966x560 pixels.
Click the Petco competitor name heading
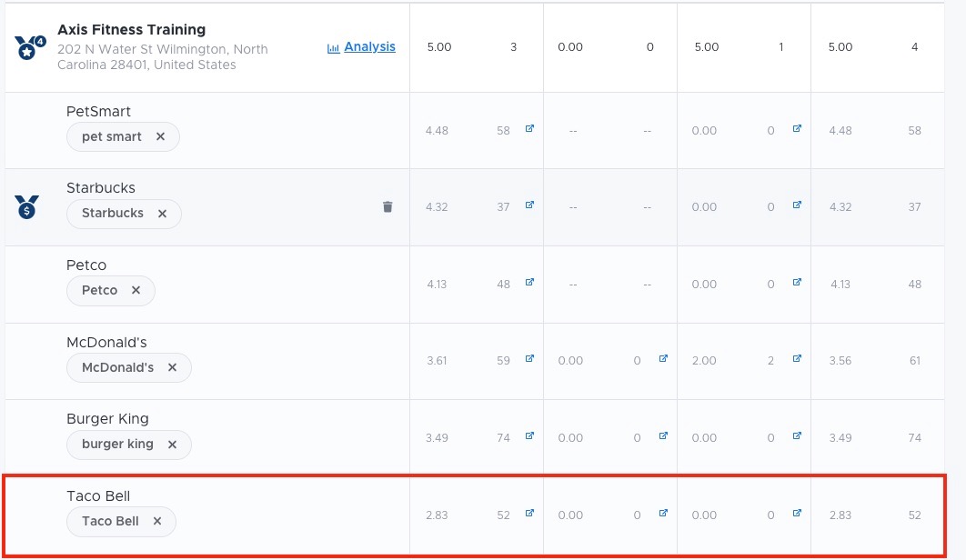pyautogui.click(x=86, y=265)
